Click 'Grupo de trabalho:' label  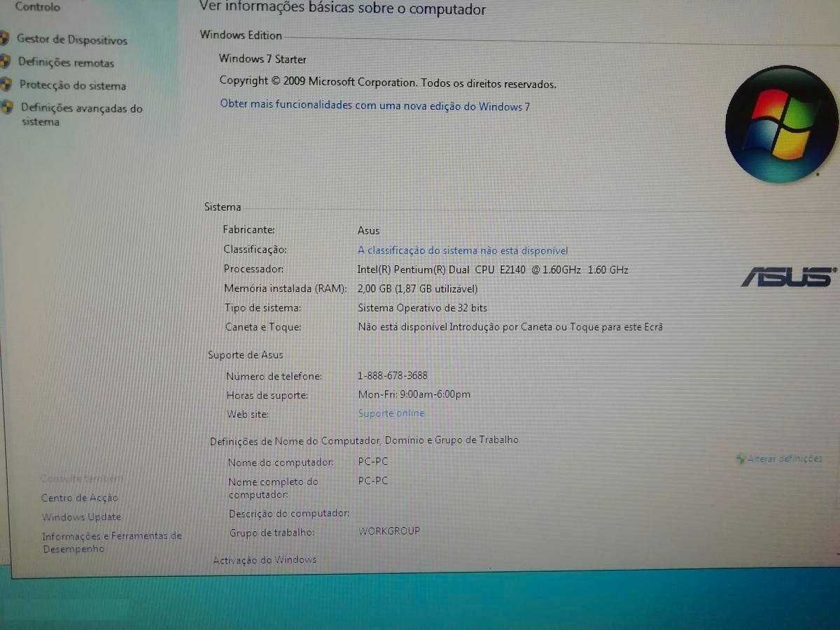[272, 533]
